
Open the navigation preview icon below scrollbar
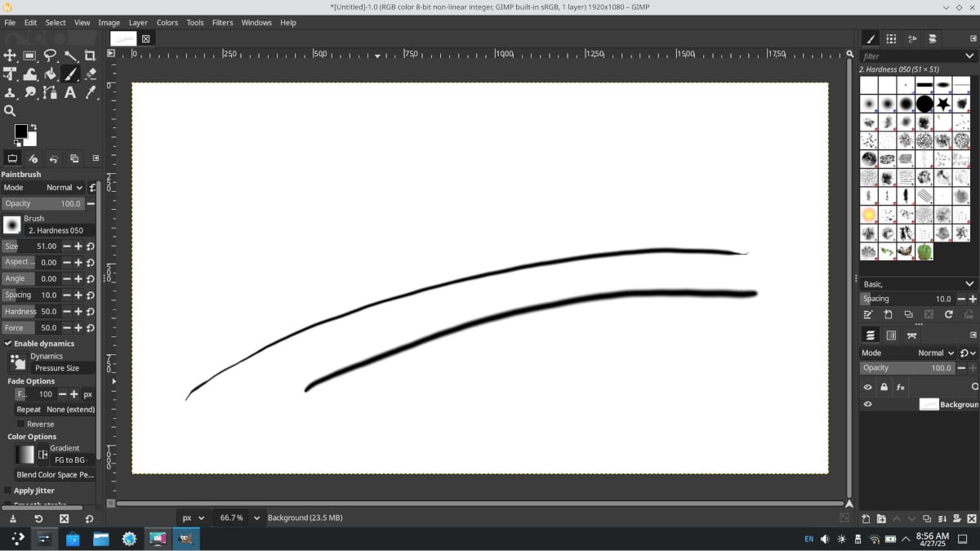[849, 504]
